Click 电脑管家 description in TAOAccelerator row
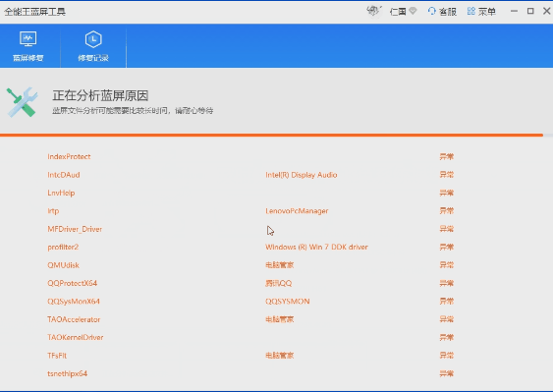This screenshot has height=392, width=553. tap(279, 319)
